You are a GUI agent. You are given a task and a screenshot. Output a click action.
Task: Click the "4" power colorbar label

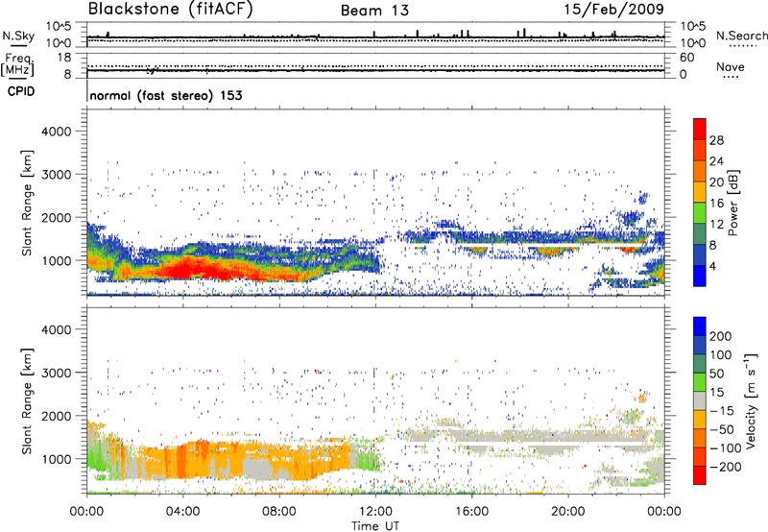point(712,266)
